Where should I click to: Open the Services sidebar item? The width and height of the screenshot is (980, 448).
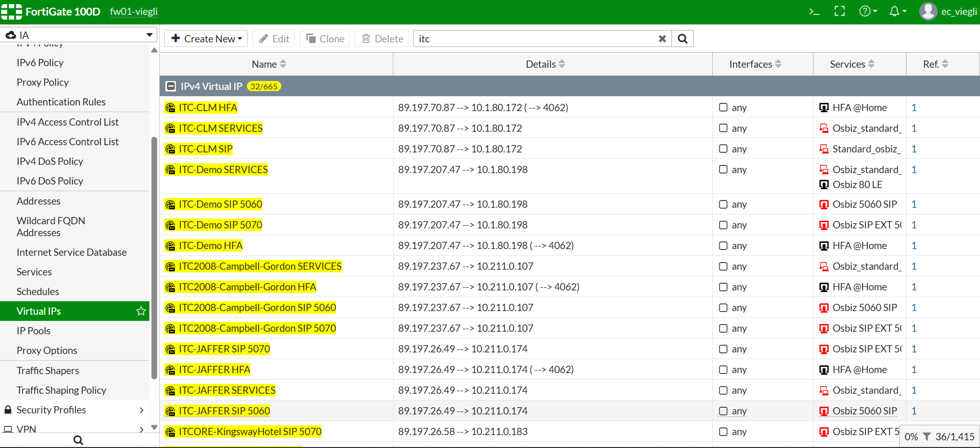pos(34,272)
